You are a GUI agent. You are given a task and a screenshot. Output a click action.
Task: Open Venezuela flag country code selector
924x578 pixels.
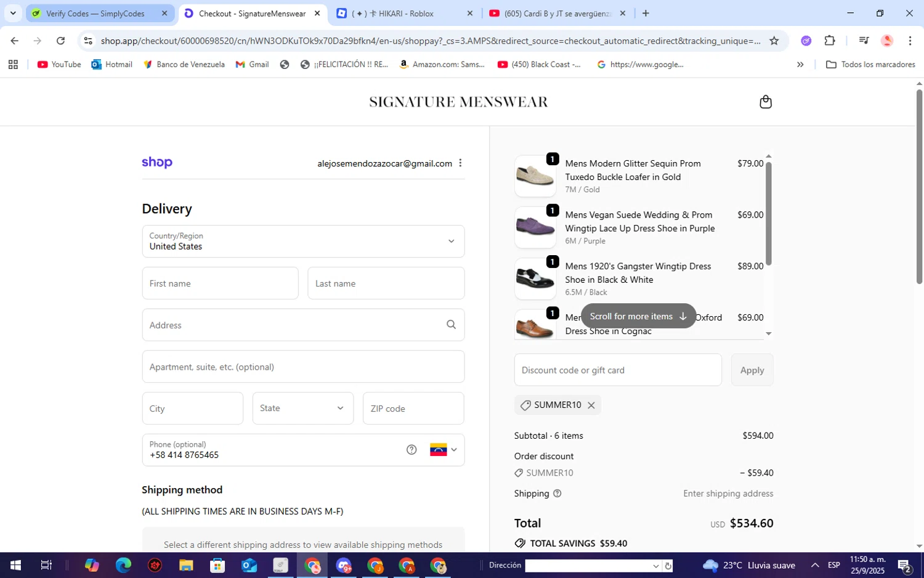444,450
